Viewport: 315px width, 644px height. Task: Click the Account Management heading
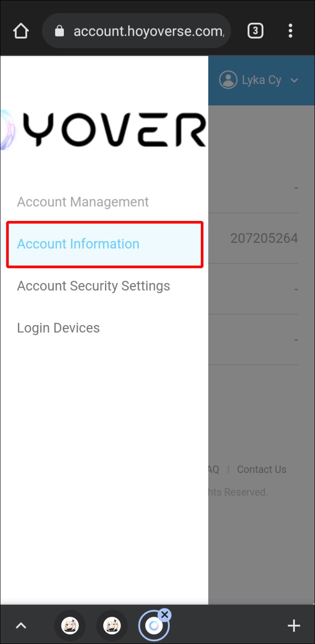[x=83, y=202]
